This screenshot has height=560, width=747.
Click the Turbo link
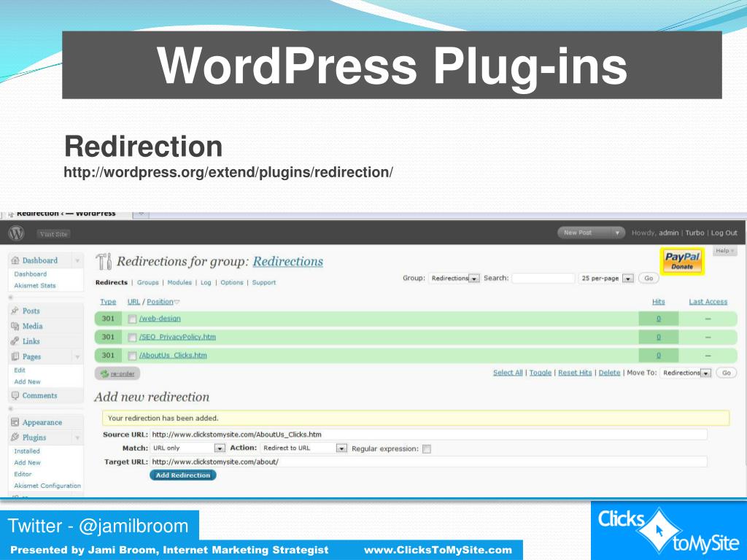pyautogui.click(x=694, y=233)
